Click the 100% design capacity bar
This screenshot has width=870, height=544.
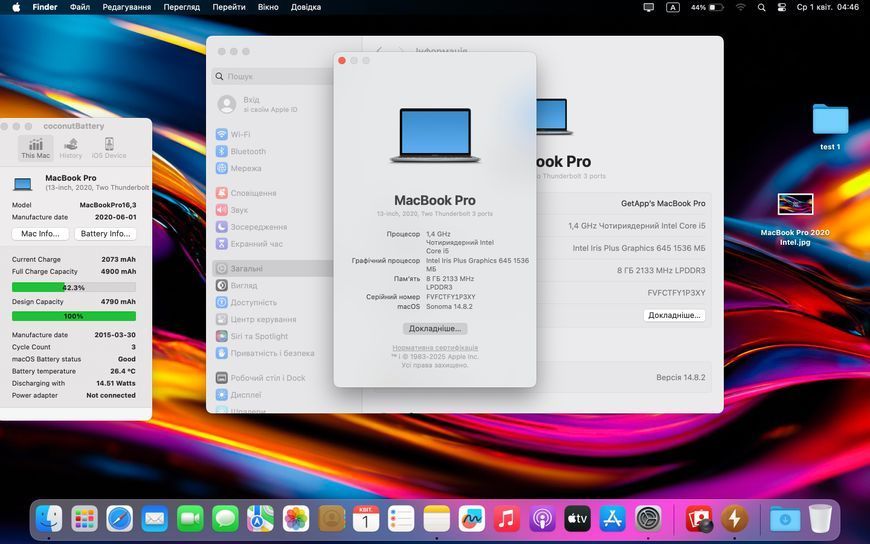coord(74,316)
